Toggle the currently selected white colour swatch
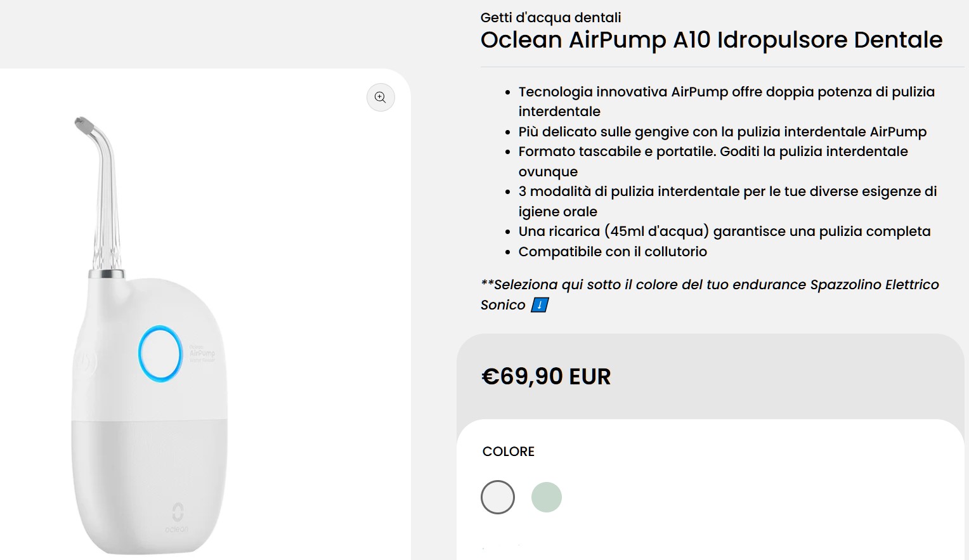Screen dimensions: 969x560 click(x=497, y=497)
